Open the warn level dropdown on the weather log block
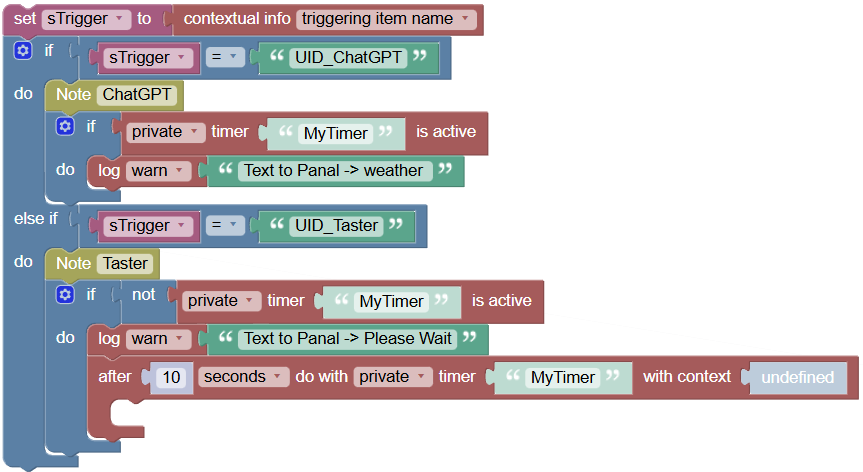The image size is (863, 472). tap(158, 171)
